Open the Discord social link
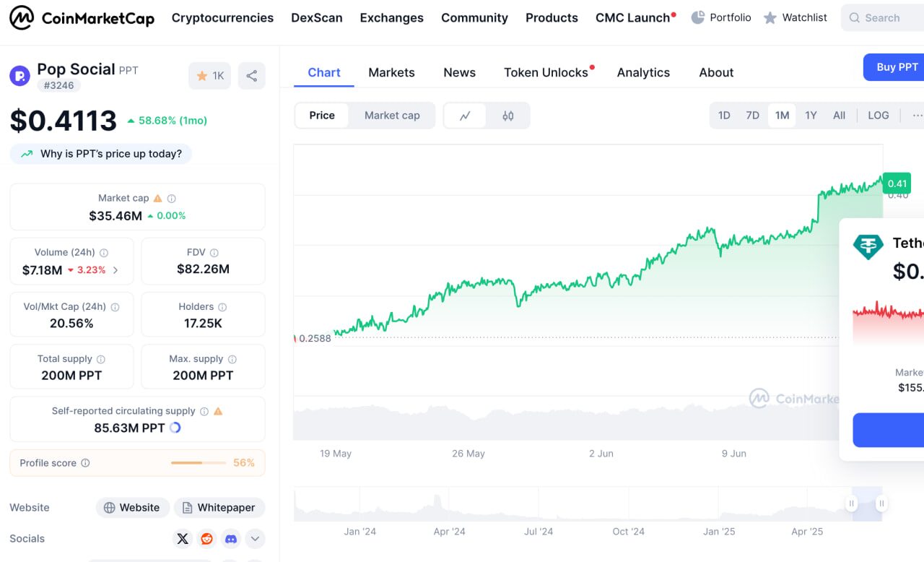The width and height of the screenshot is (924, 562). pos(231,539)
